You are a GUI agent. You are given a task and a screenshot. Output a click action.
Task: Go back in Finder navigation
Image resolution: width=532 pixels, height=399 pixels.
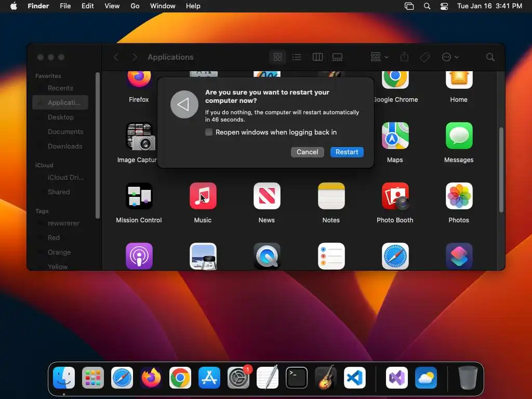click(x=116, y=57)
